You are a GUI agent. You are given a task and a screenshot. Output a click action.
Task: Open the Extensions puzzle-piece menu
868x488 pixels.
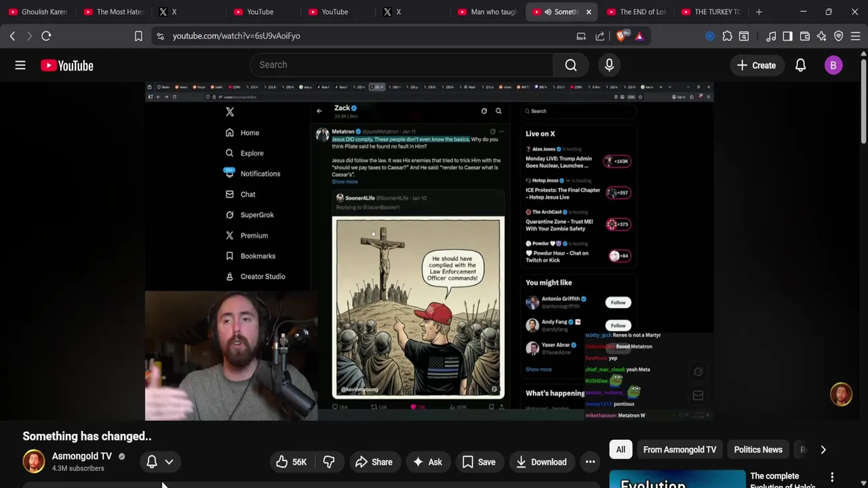(727, 36)
